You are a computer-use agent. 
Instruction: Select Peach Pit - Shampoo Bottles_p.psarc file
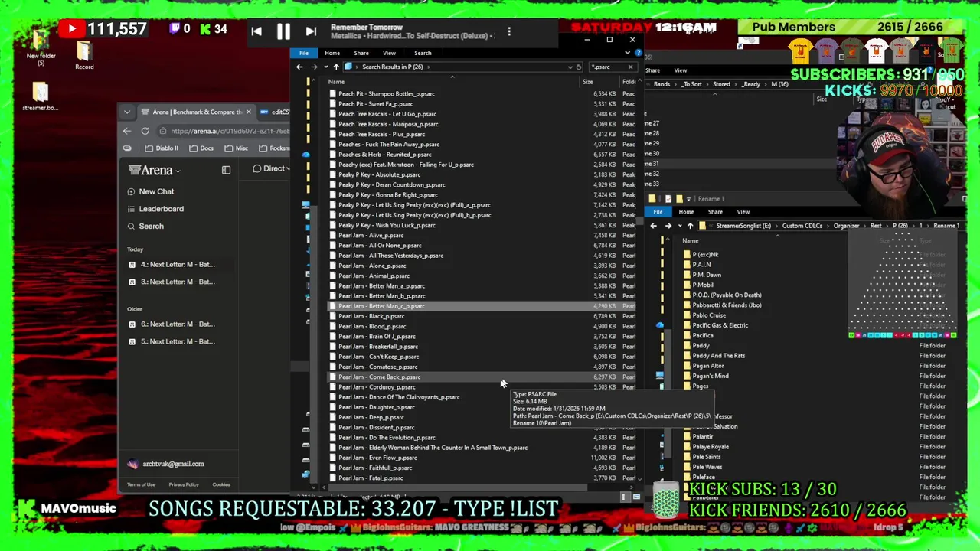click(x=387, y=93)
